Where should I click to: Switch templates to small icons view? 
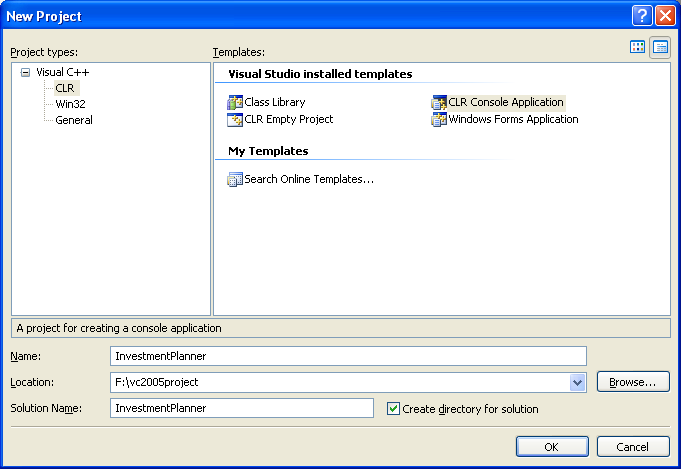tap(660, 47)
